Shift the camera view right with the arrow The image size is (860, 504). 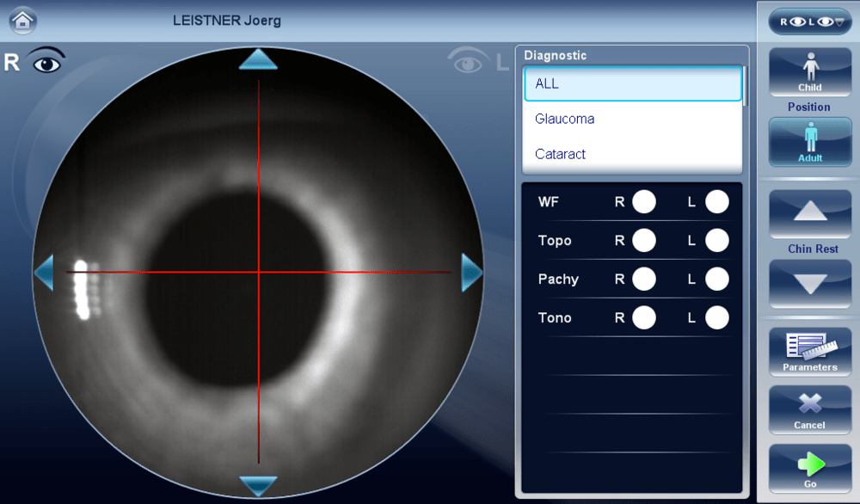point(472,273)
